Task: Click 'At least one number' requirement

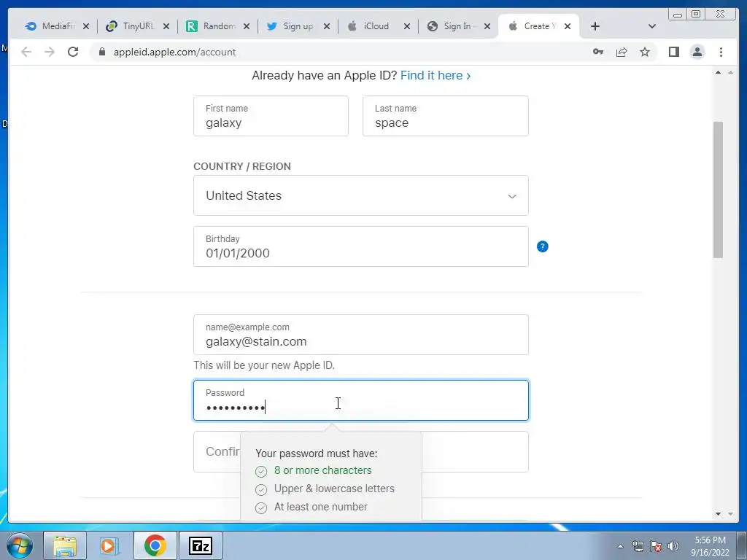Action: coord(321,507)
